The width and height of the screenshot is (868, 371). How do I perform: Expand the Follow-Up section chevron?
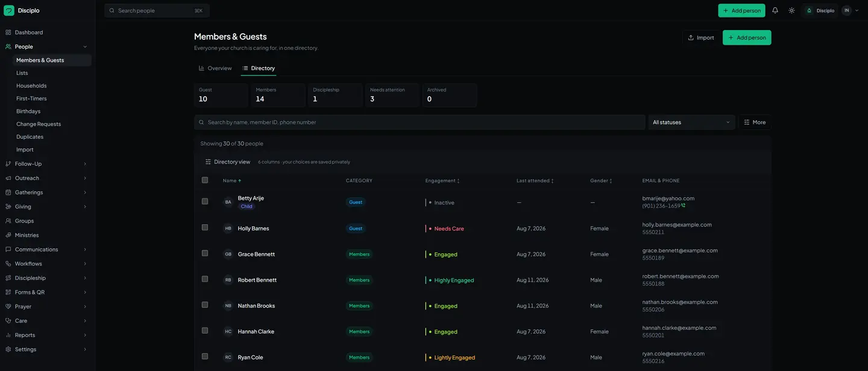click(85, 164)
